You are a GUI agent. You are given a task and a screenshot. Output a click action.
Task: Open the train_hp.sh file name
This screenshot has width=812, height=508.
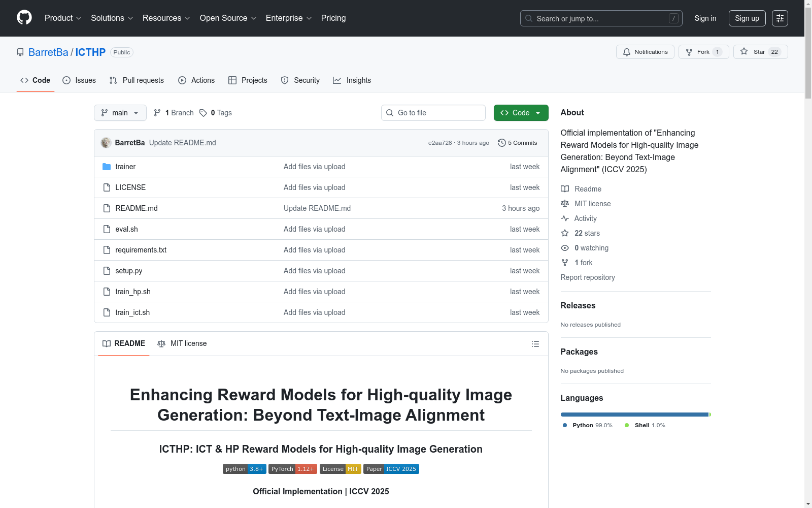(133, 292)
